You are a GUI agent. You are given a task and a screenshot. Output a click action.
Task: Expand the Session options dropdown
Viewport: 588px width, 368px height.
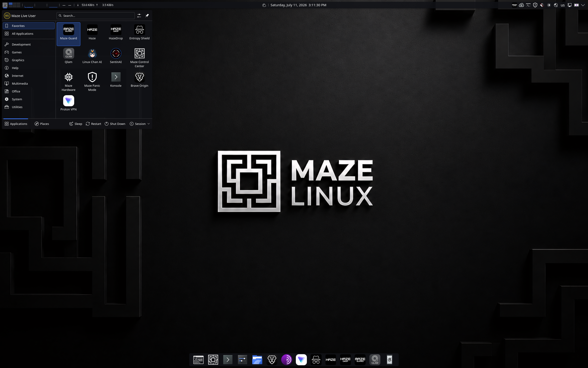(140, 124)
